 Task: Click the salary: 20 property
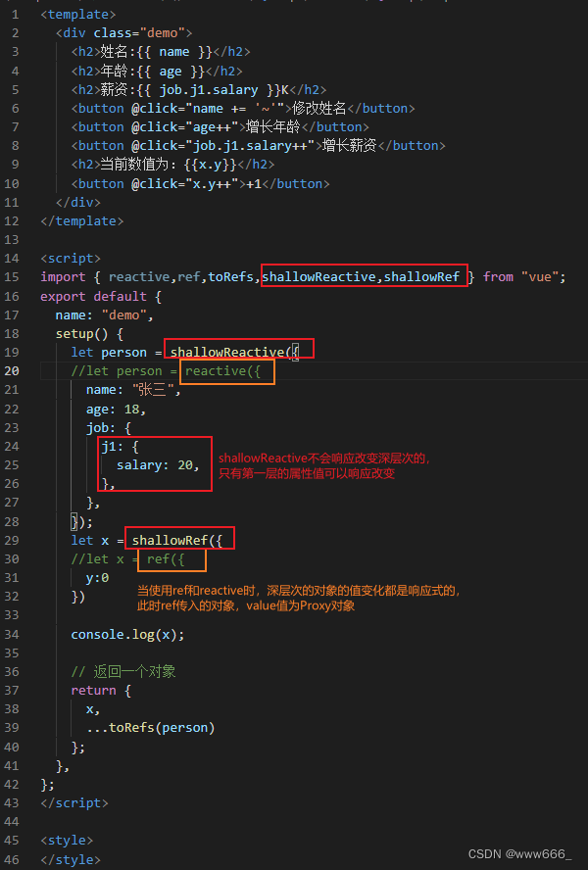pyautogui.click(x=158, y=465)
